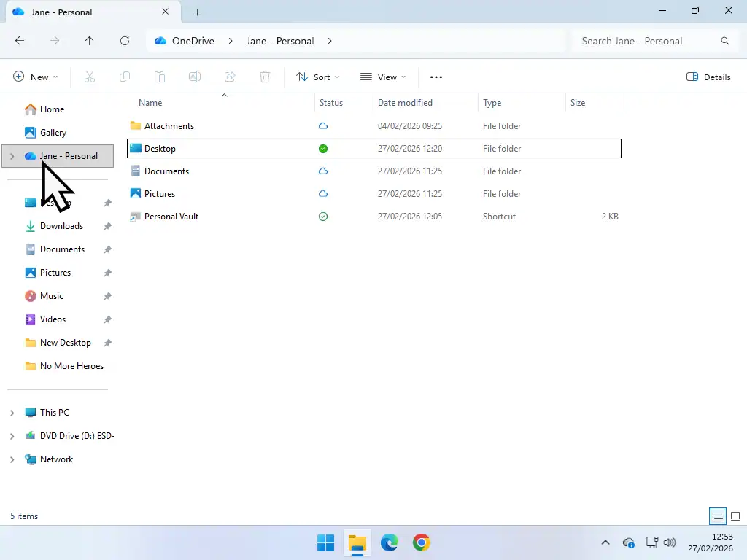Select the Rename icon in the toolbar
This screenshot has width=747, height=560.
pos(195,77)
